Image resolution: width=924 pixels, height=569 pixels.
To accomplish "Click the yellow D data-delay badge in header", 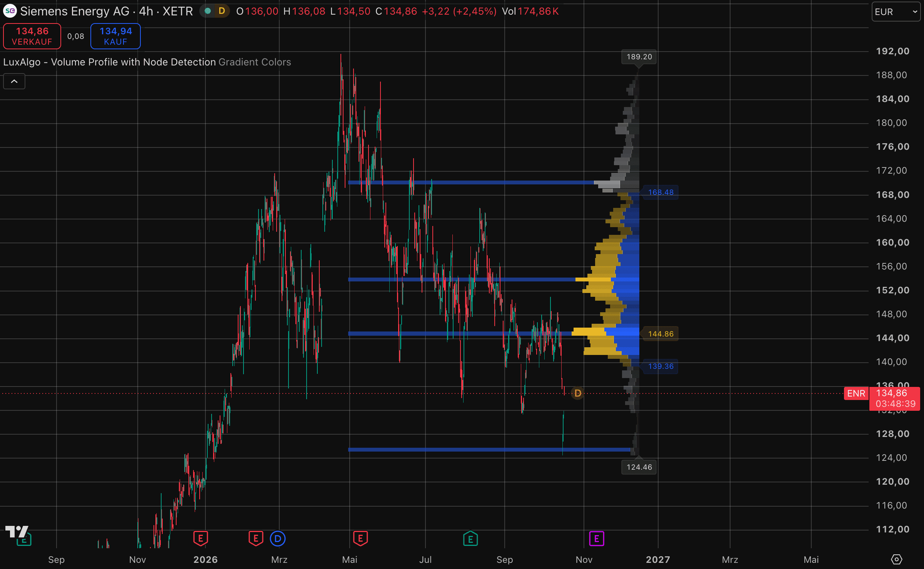I will point(222,11).
